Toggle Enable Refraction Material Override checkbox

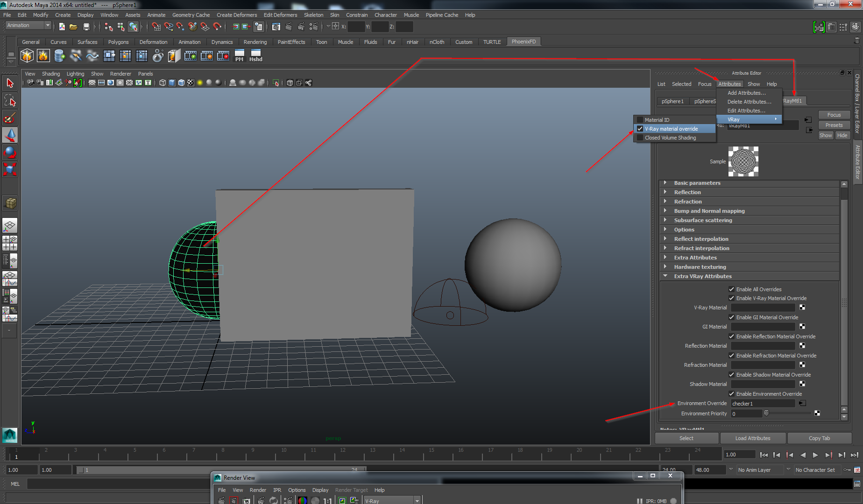(732, 356)
